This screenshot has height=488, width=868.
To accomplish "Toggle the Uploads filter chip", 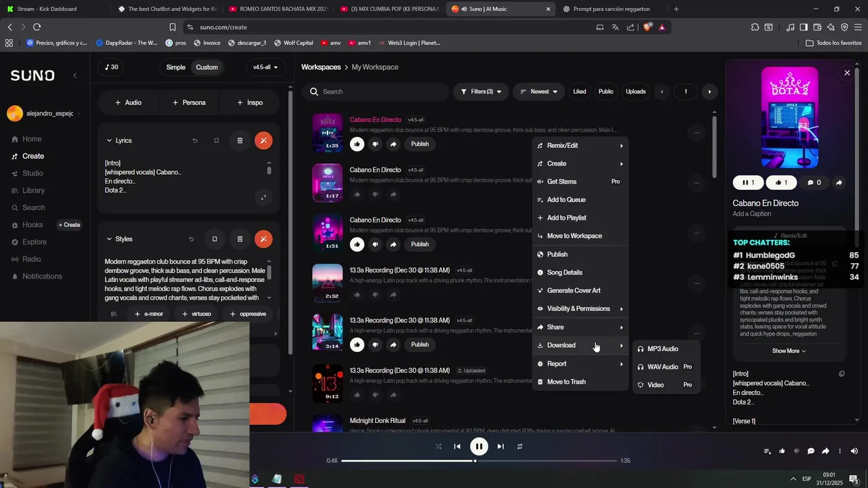I will pos(635,91).
